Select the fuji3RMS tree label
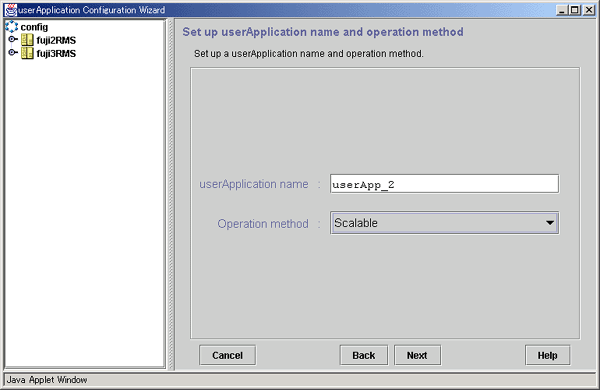 coord(56,54)
